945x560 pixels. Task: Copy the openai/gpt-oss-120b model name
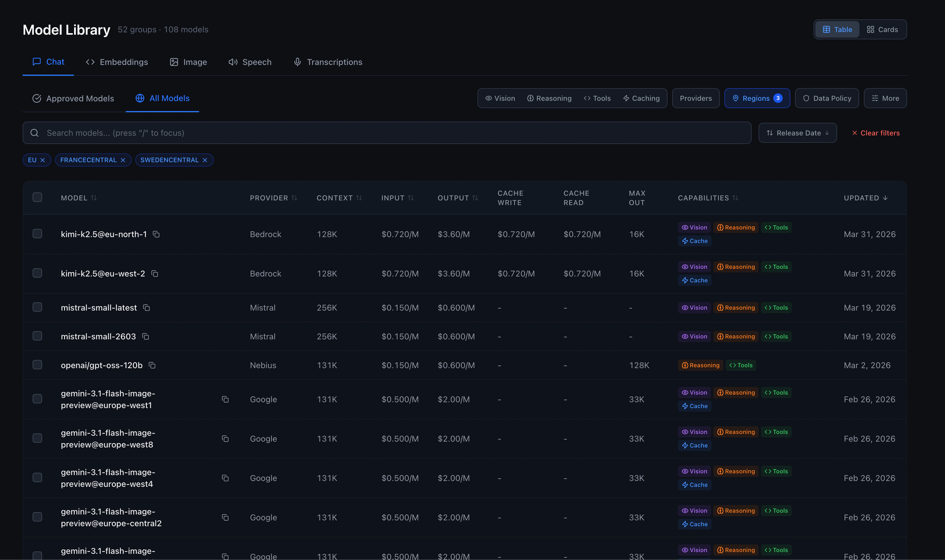point(152,365)
